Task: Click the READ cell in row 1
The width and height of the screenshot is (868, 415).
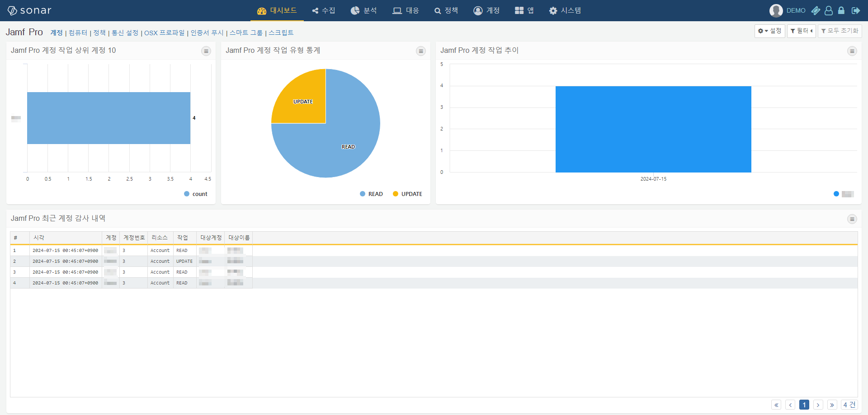Action: point(184,250)
